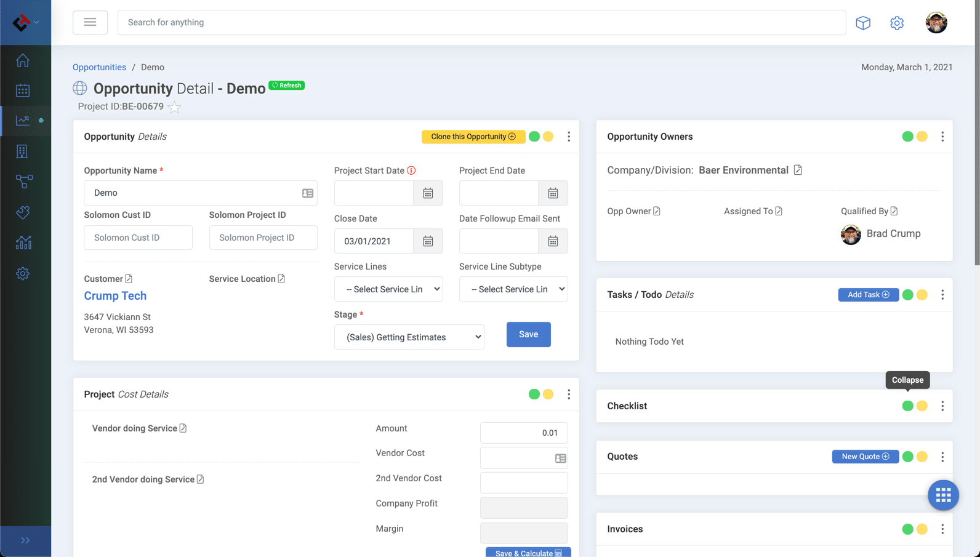Viewport: 980px width, 557px height.
Task: Expand the sidebar with double chevron
Action: coord(25,540)
